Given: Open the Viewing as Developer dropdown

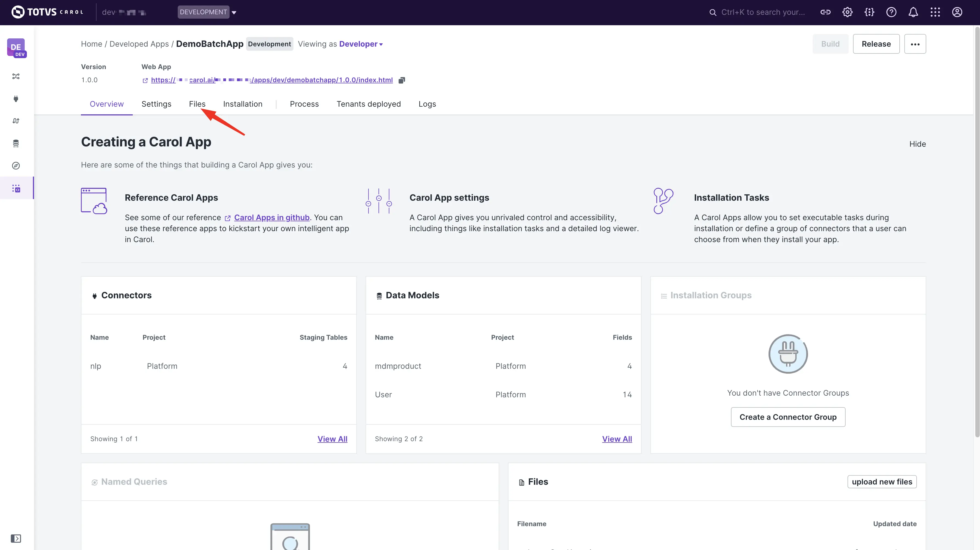Looking at the screenshot, I should [x=361, y=44].
